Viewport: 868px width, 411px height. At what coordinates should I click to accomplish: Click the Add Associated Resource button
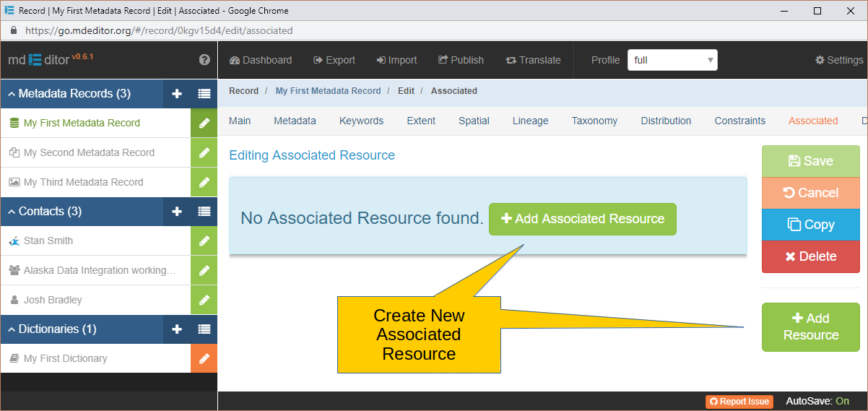point(583,219)
